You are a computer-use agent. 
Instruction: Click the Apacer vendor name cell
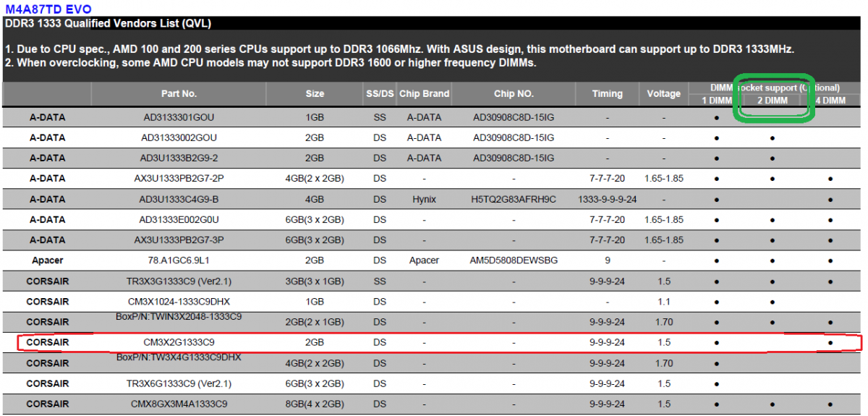47,260
